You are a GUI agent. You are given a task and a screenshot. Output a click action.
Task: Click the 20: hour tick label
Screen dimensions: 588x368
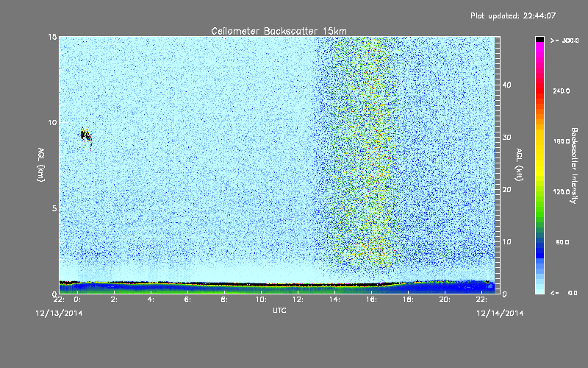pos(445,300)
